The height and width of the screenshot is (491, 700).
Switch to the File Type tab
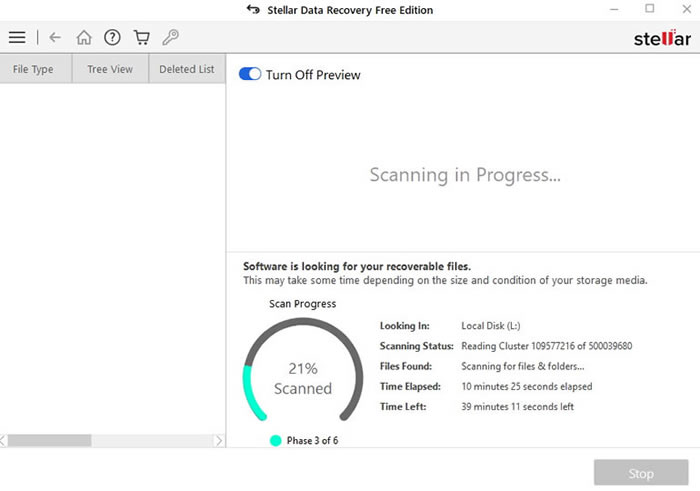(x=33, y=69)
